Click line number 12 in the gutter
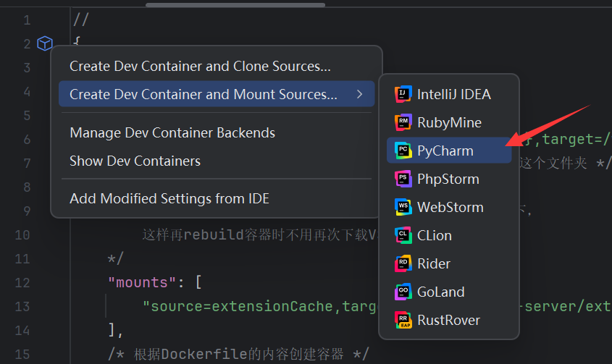 click(22, 282)
